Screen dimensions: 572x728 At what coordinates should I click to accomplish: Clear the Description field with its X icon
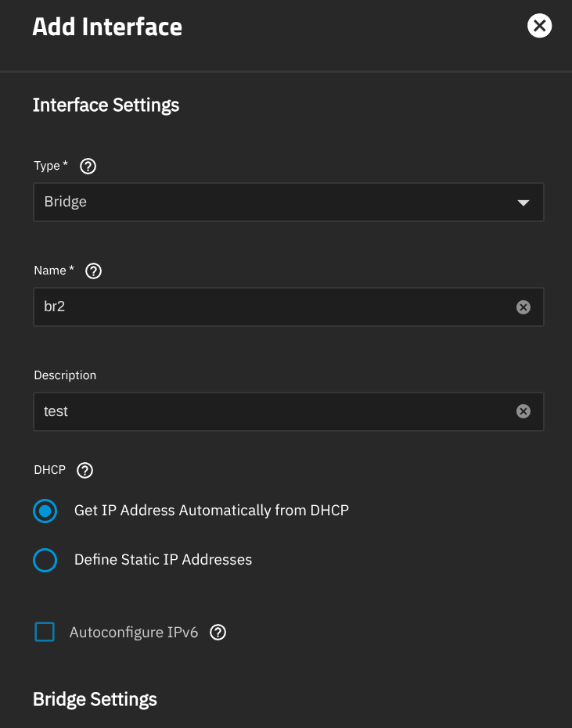(523, 411)
